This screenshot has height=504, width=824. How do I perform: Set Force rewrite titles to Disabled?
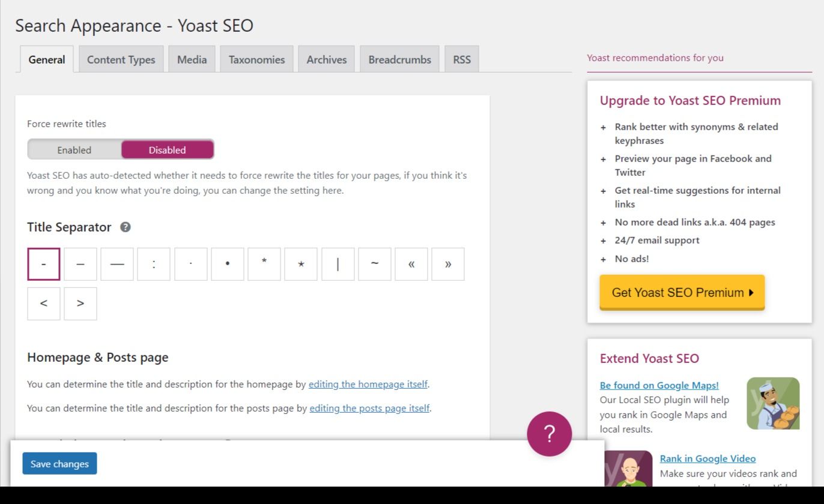(168, 150)
